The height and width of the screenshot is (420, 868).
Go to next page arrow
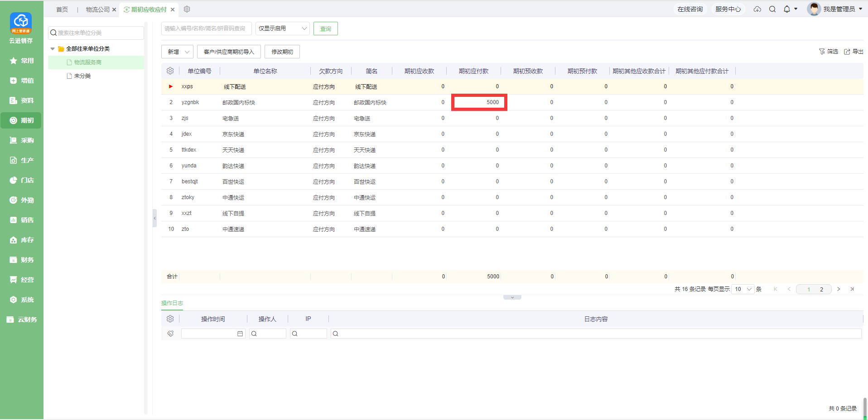pyautogui.click(x=839, y=289)
